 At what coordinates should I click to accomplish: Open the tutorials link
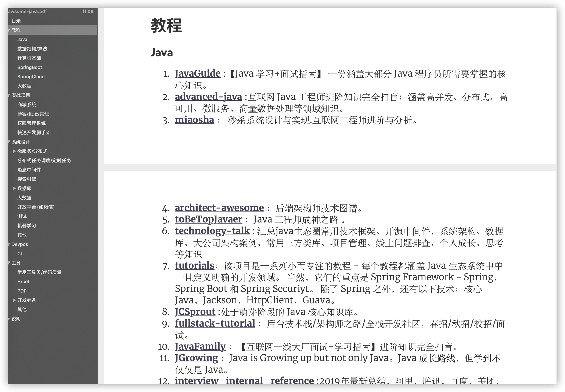[x=194, y=266]
